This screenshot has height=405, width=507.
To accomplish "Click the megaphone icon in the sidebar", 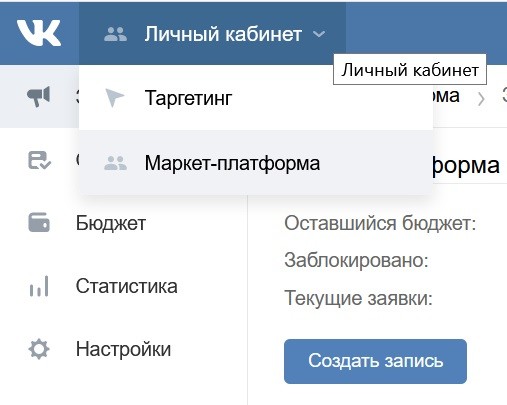I will coord(39,97).
